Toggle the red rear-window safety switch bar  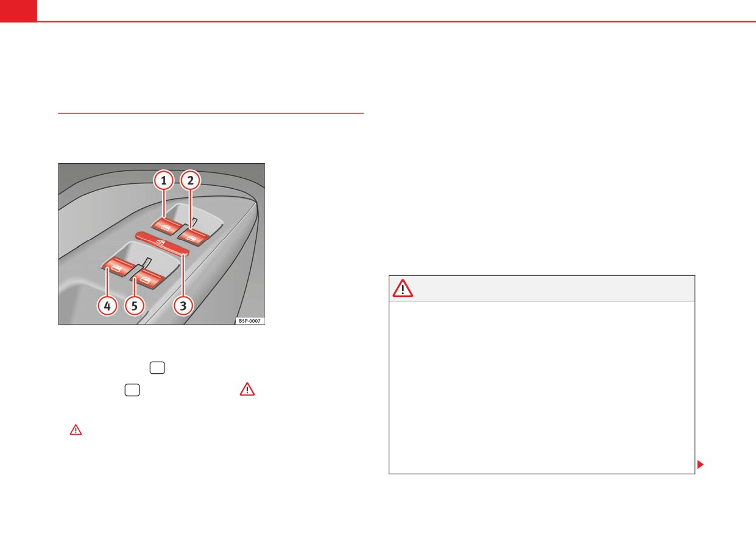(163, 242)
